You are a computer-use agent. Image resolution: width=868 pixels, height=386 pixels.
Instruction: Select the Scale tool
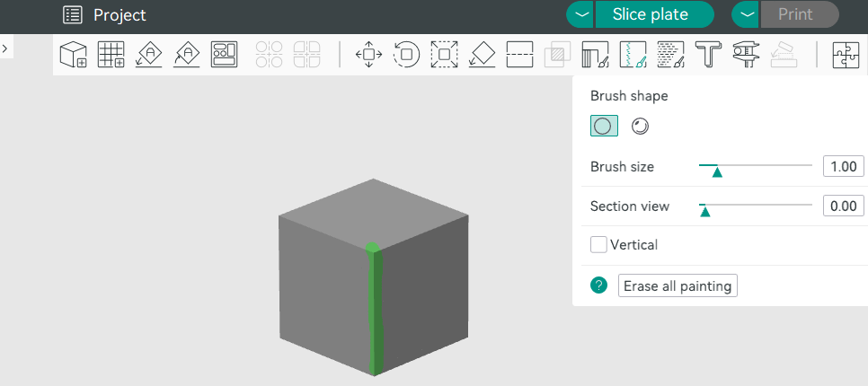(x=444, y=55)
